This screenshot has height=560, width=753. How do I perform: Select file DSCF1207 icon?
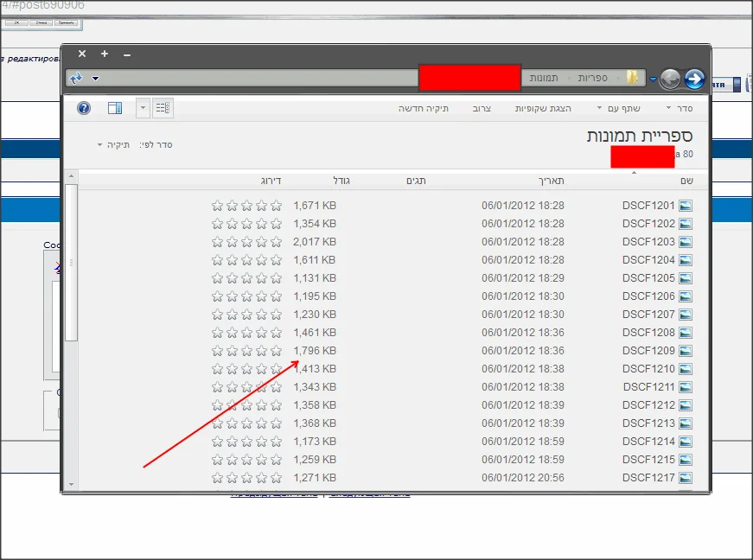coord(686,315)
